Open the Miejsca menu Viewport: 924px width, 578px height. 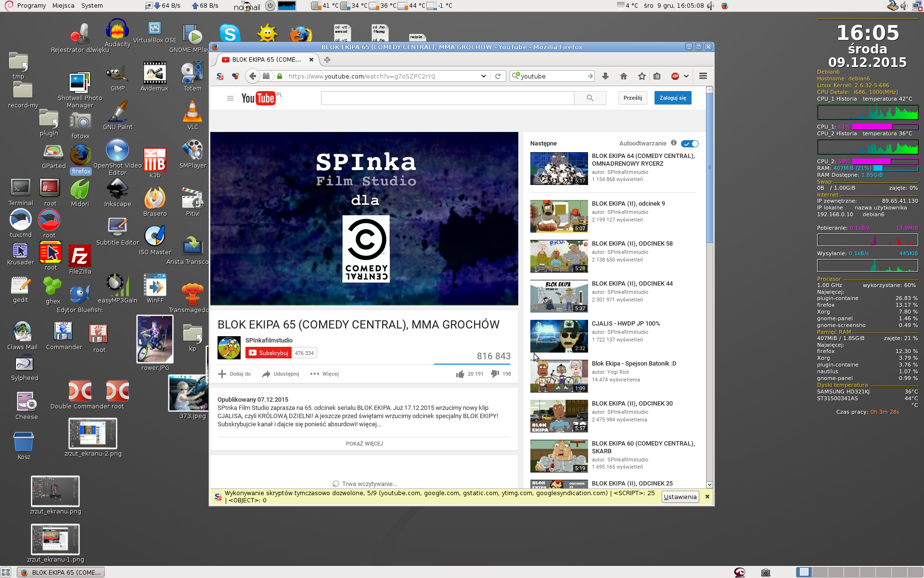(x=64, y=5)
